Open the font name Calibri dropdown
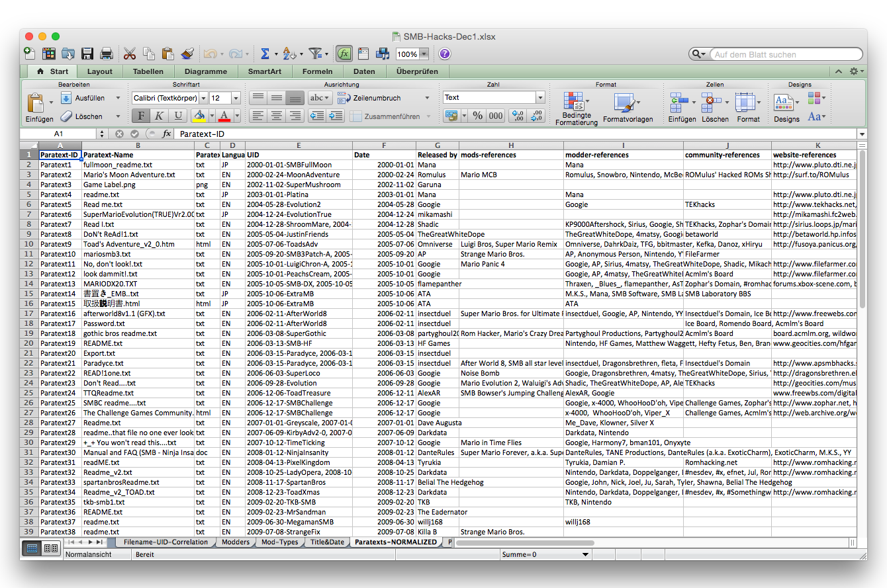 [203, 98]
